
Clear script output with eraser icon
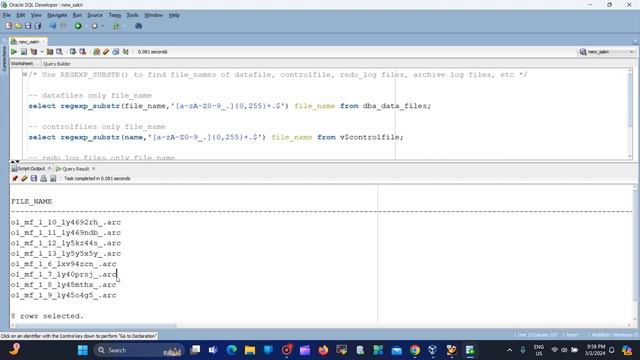click(24, 178)
